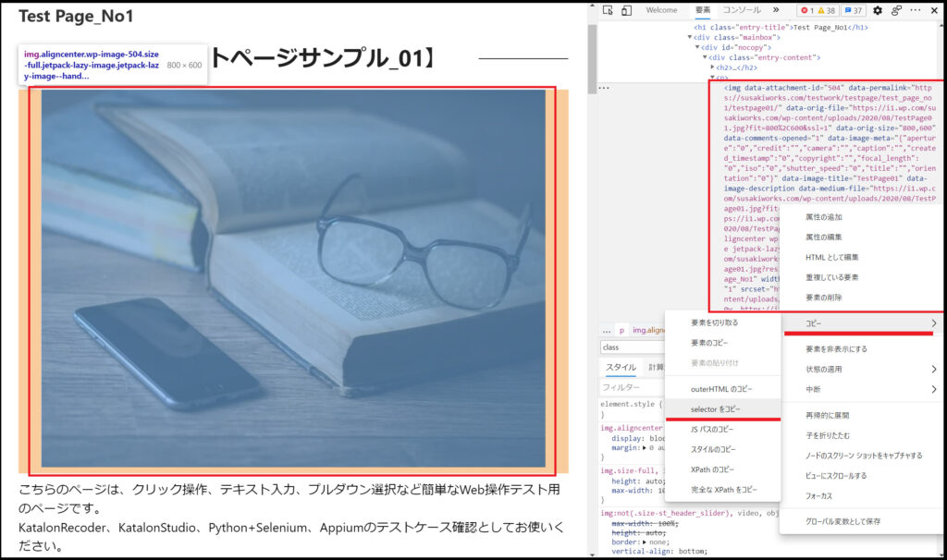Viewport: 947px width, 560px height.
Task: Click the DOM row ellipsis actions button
Action: tap(604, 88)
